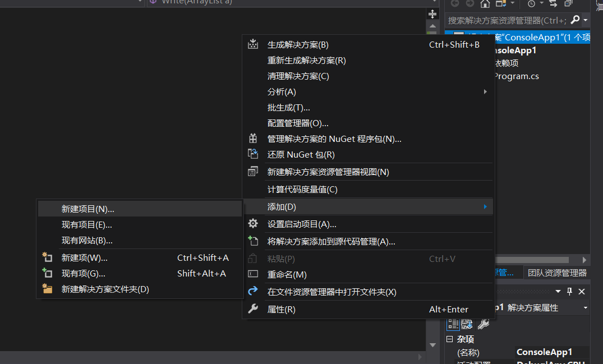The height and width of the screenshot is (364, 603).
Task: Click the Collapse All icon in Solution Explorer
Action: click(x=568, y=3)
